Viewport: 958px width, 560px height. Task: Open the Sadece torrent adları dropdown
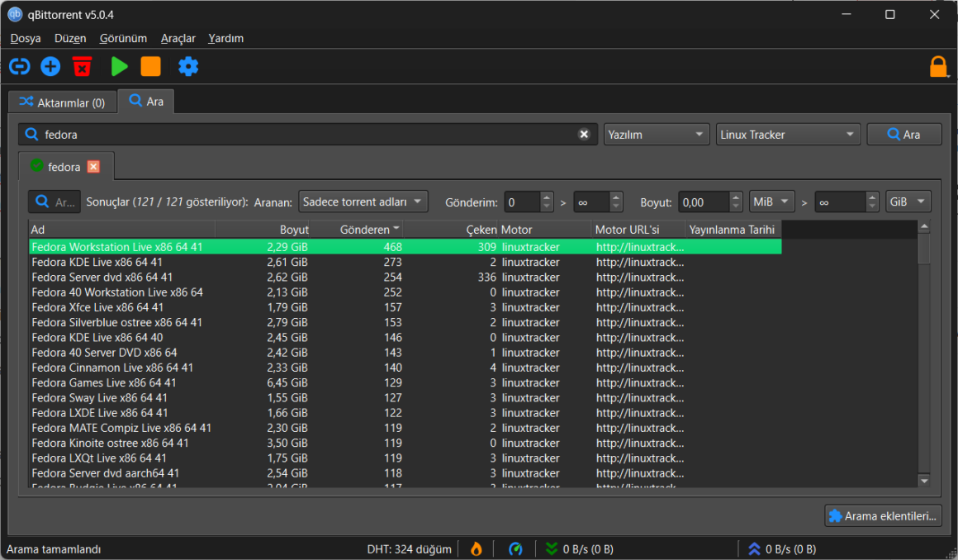363,202
